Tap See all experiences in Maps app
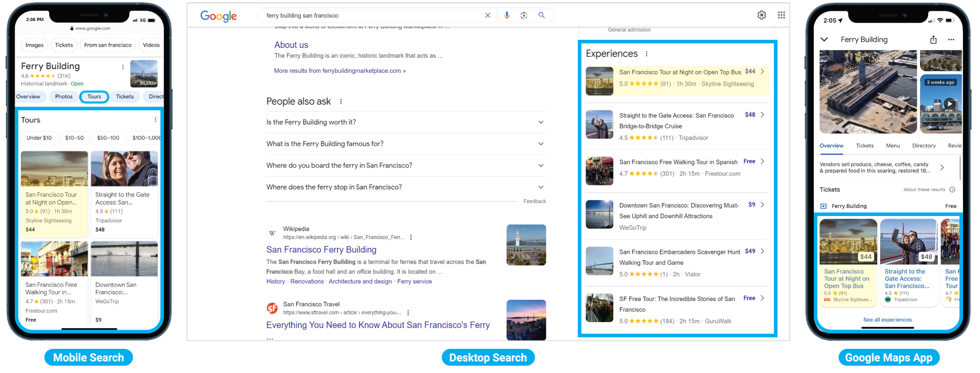The image size is (980, 373). coord(887,320)
